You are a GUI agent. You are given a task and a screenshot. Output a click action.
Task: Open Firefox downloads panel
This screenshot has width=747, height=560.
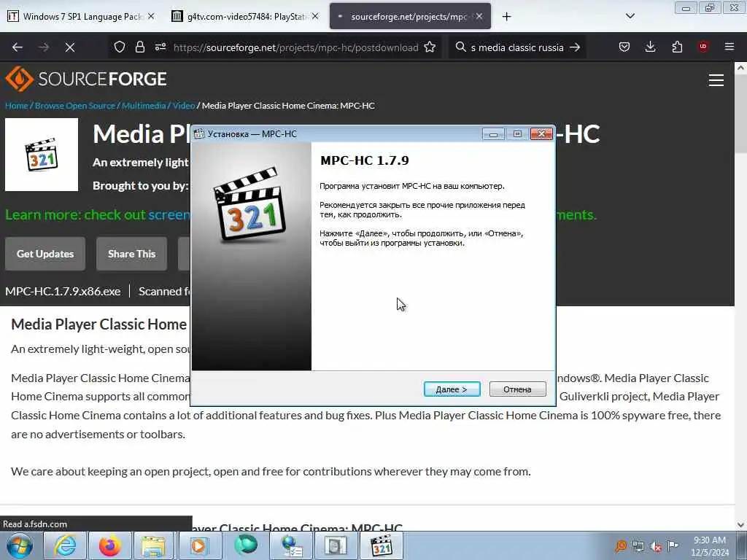(x=650, y=47)
